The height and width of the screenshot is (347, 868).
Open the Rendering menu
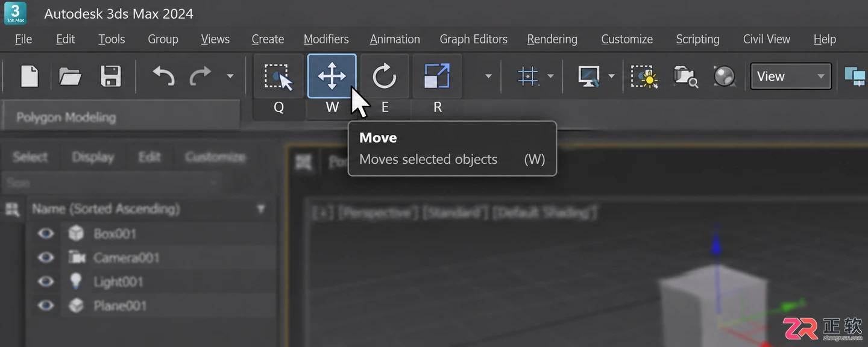[x=552, y=39]
